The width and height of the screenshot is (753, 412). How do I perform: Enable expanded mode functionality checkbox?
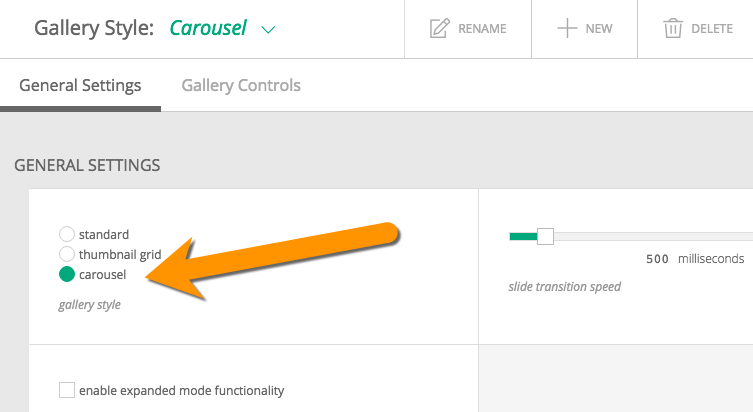point(67,390)
